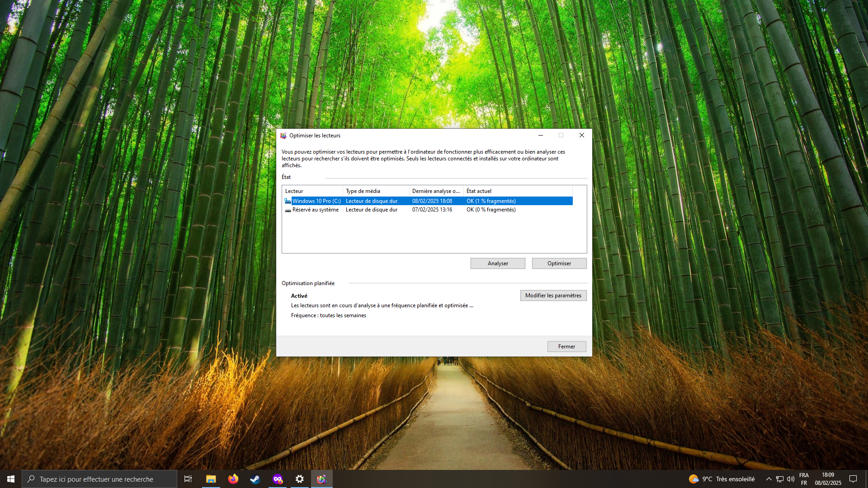The height and width of the screenshot is (488, 868).
Task: Click the Lecteur column header
Action: (312, 191)
